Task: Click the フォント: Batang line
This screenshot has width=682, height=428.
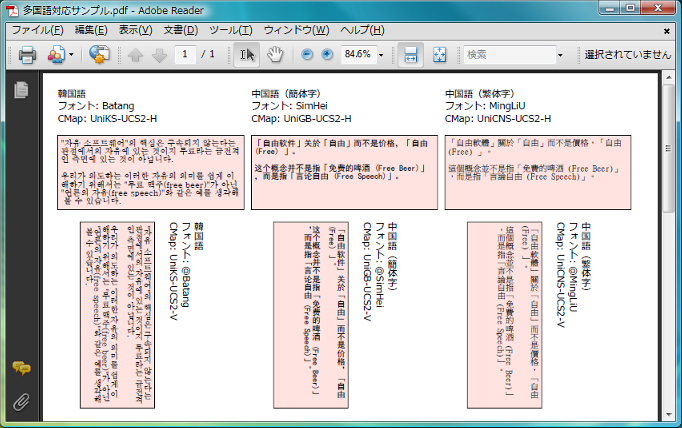Action: tap(96, 106)
